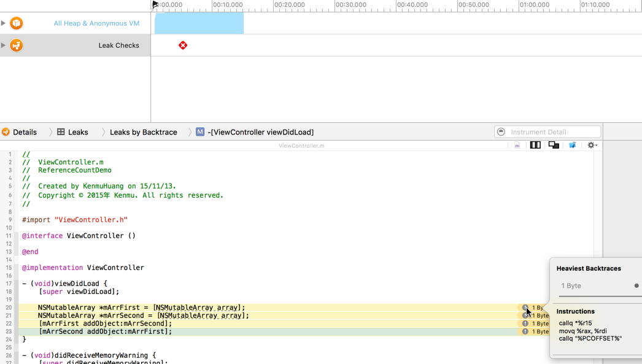Click the playhead flag at timeline start
The width and height of the screenshot is (642, 364).
[x=155, y=5]
